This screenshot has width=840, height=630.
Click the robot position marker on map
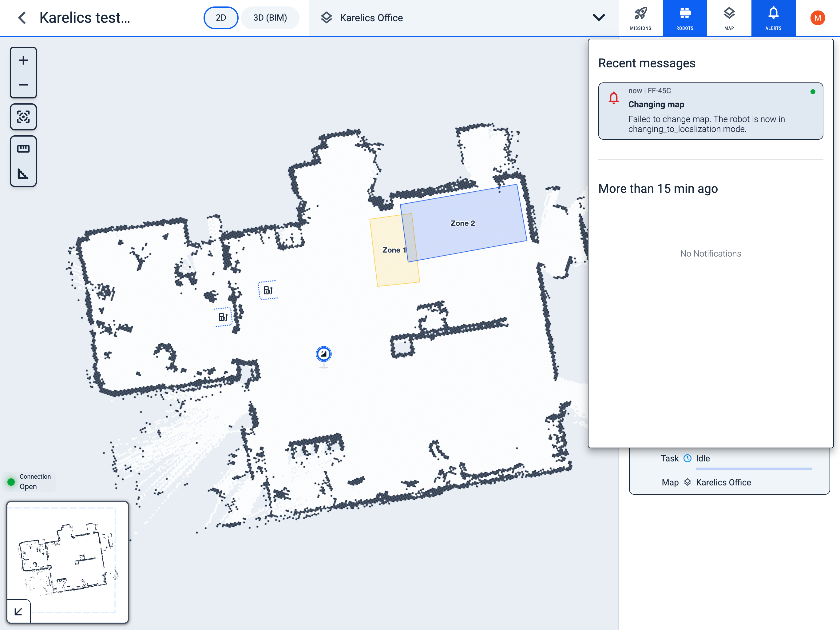(x=323, y=354)
